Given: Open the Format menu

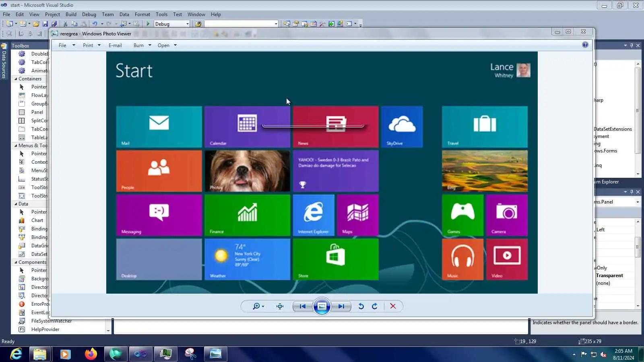Looking at the screenshot, I should 142,14.
